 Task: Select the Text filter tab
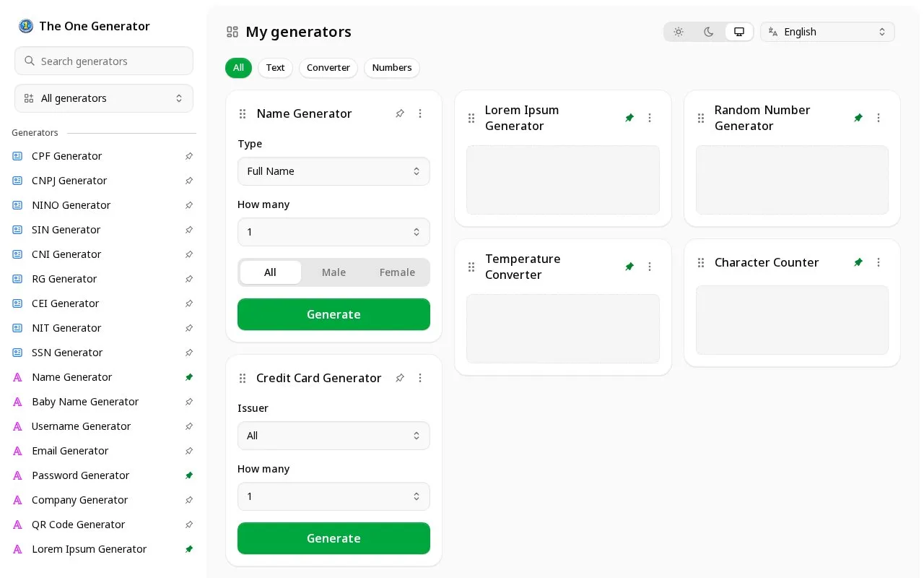(275, 68)
